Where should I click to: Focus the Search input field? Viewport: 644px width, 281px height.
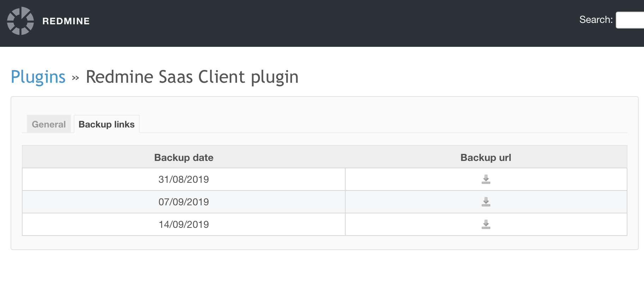pos(630,20)
